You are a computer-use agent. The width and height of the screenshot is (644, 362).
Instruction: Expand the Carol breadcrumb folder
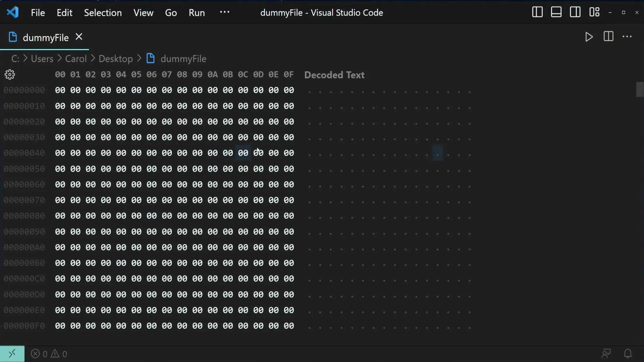click(x=76, y=59)
